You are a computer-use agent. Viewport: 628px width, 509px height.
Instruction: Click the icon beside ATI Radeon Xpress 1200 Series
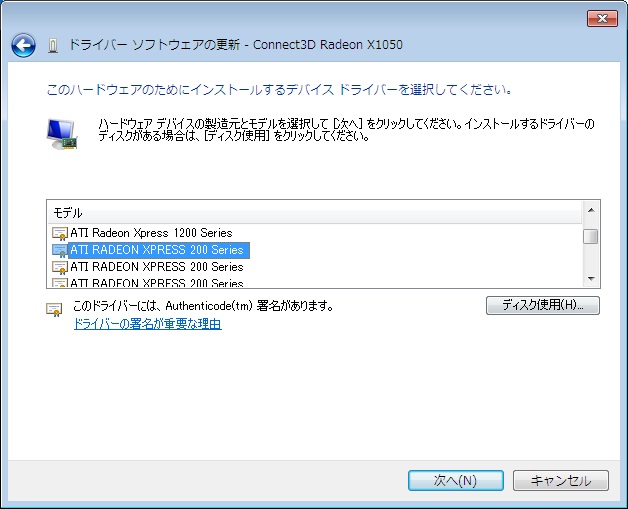pos(59,233)
